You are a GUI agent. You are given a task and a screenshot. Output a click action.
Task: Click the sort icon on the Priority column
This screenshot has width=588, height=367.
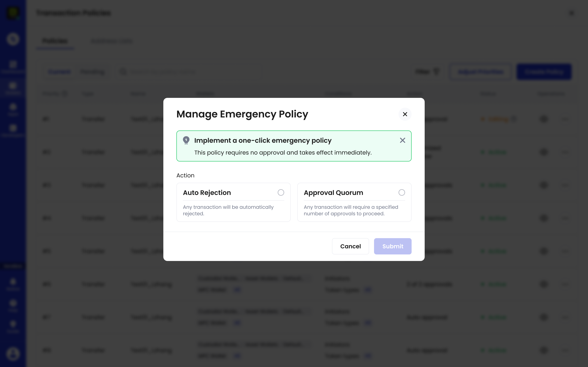[65, 94]
